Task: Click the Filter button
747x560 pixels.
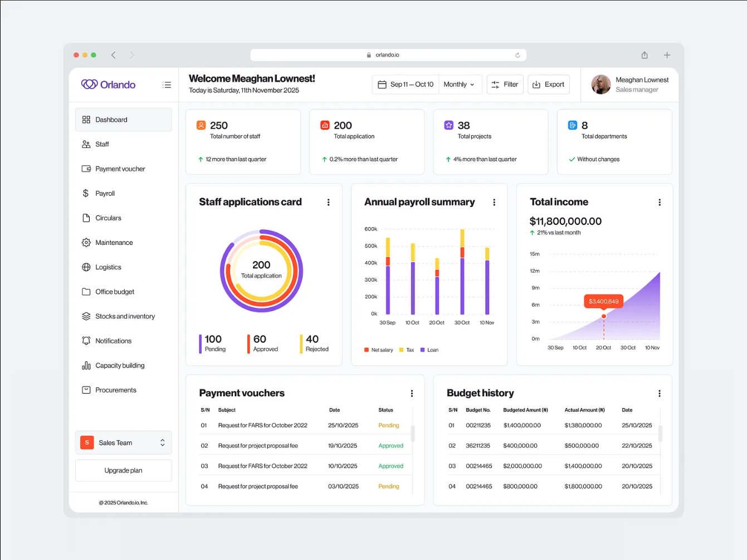Action: (505, 85)
